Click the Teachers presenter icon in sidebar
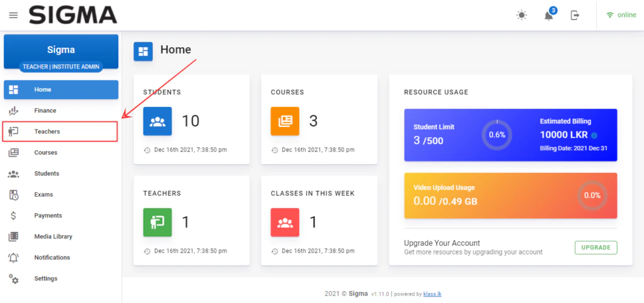The height and width of the screenshot is (303, 644). coord(14,131)
